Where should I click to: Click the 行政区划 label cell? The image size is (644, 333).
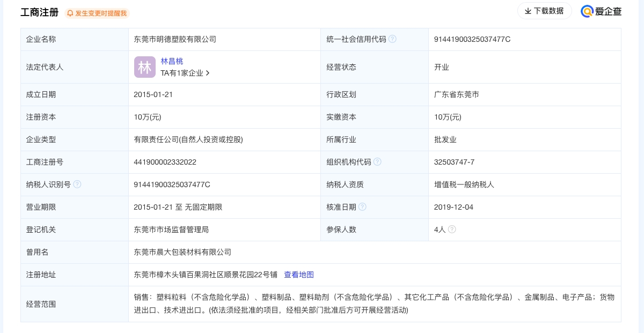coord(375,94)
